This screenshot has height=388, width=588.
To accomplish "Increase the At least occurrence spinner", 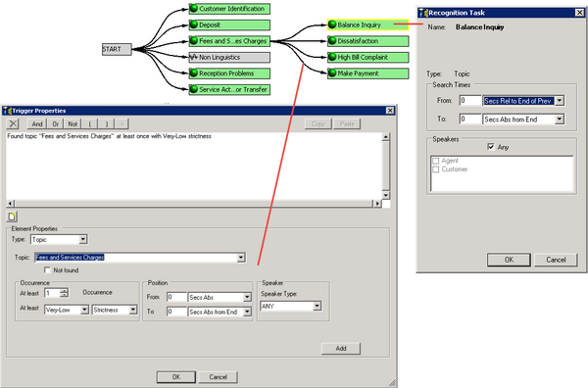I will click(64, 290).
